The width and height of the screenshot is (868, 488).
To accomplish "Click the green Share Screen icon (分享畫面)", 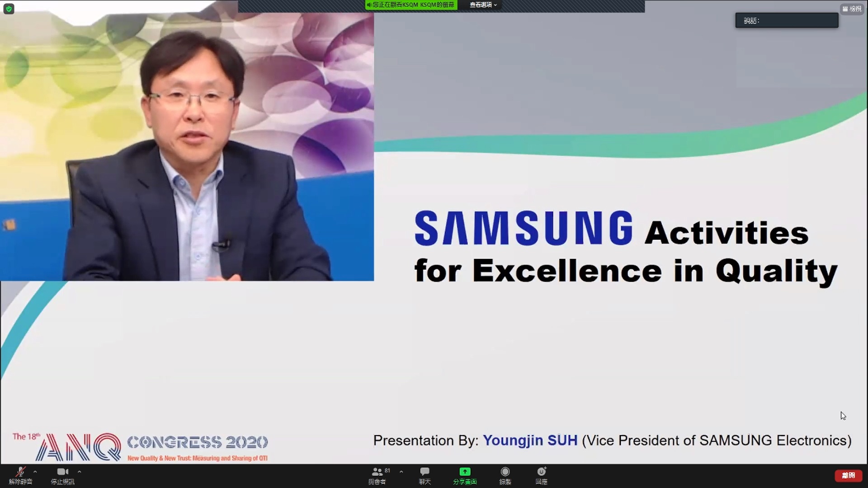I will coord(464,471).
